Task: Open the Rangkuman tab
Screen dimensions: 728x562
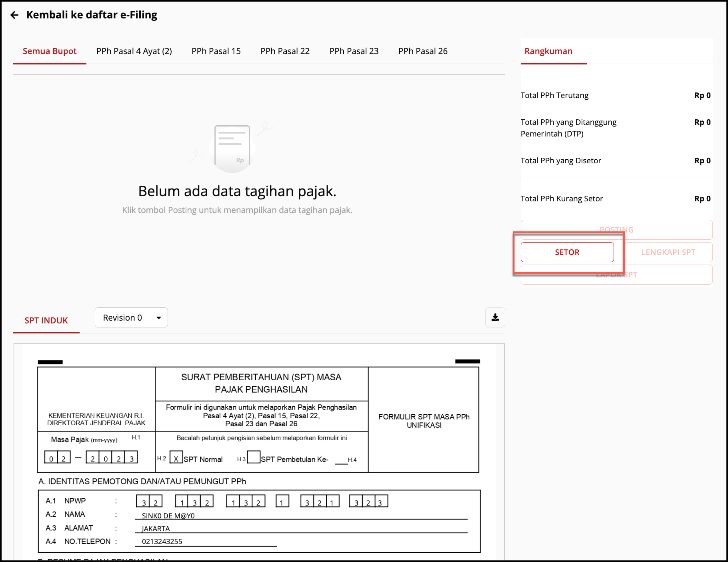Action: point(548,51)
